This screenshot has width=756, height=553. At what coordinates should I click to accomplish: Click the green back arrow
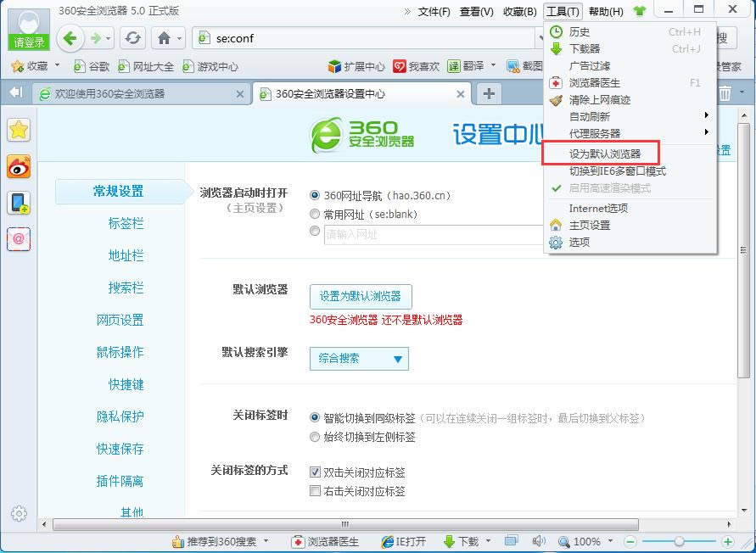(71, 38)
